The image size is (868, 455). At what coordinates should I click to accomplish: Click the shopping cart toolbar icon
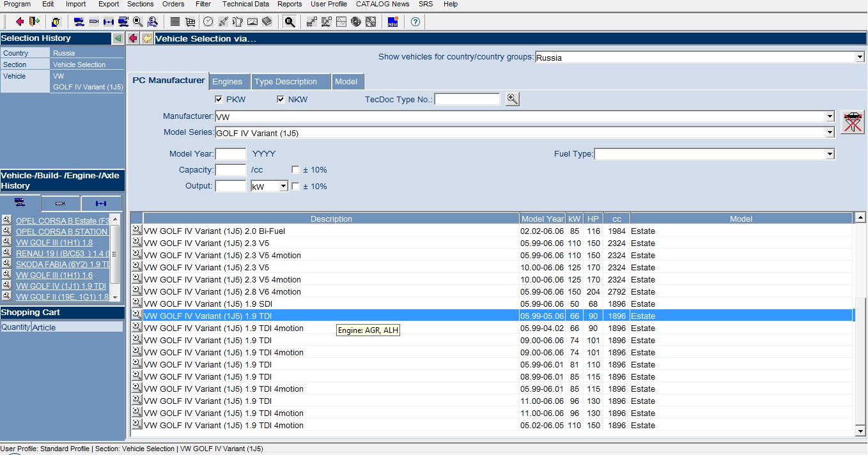point(190,22)
